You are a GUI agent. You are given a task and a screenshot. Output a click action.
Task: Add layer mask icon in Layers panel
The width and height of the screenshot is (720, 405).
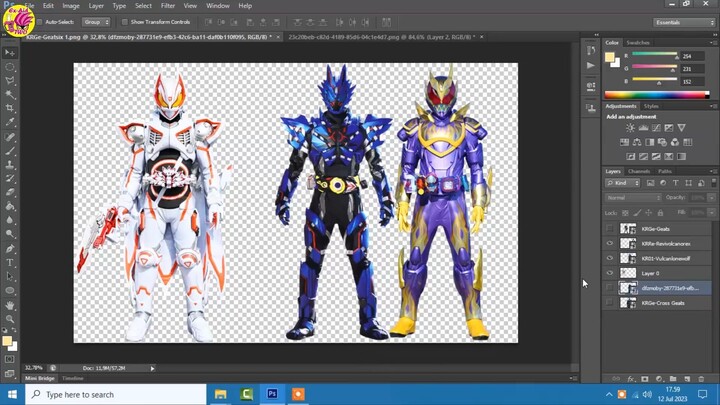(x=645, y=379)
